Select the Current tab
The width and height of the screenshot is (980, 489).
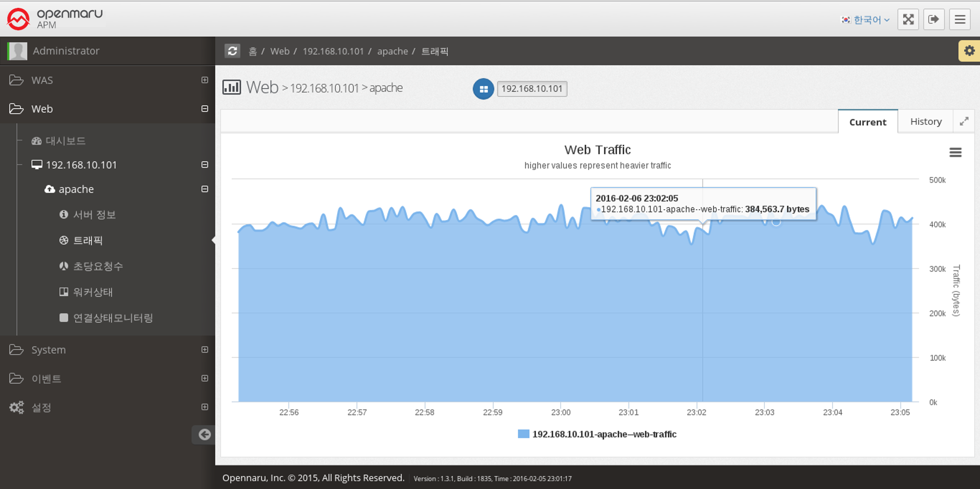(867, 122)
